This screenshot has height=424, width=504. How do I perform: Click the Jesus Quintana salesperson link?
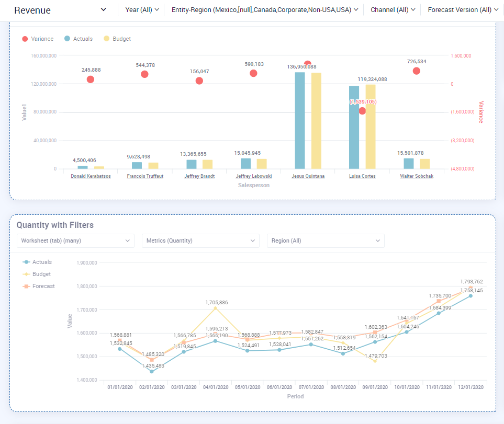click(x=308, y=176)
